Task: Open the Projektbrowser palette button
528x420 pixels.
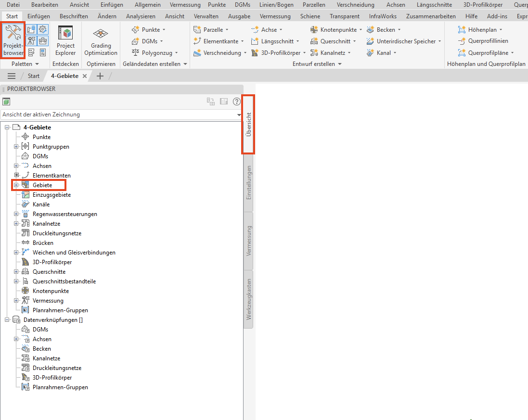Action: coord(13,40)
